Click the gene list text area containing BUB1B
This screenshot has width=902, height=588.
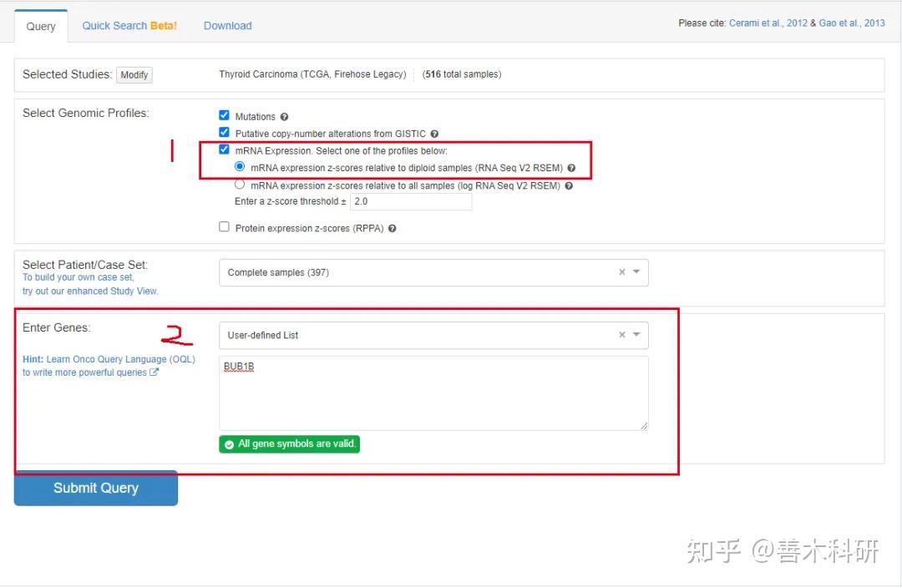433,393
